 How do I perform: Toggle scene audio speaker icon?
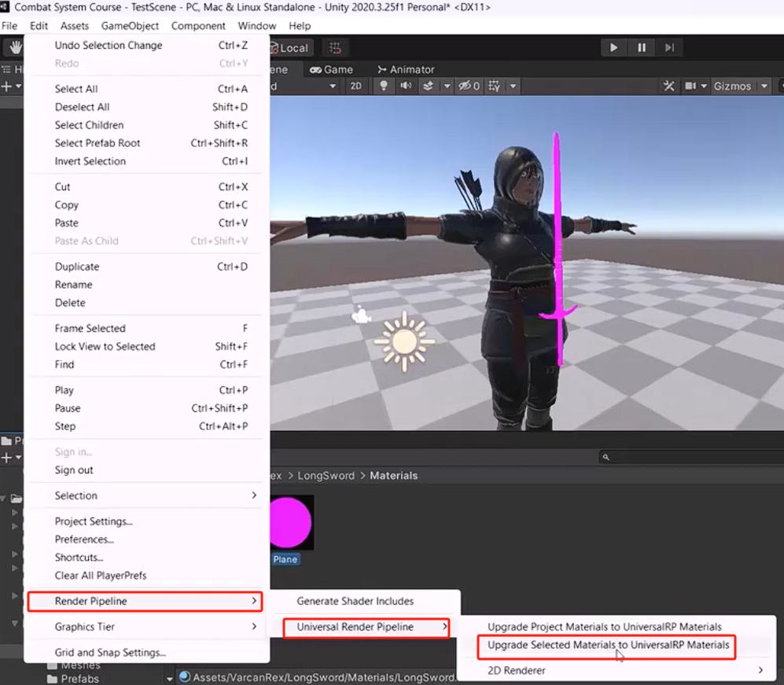[x=406, y=86]
